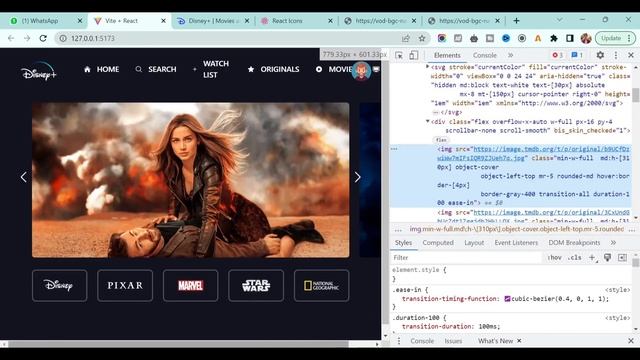
Task: Open the ORIGINALS nav item
Action: coord(273,69)
